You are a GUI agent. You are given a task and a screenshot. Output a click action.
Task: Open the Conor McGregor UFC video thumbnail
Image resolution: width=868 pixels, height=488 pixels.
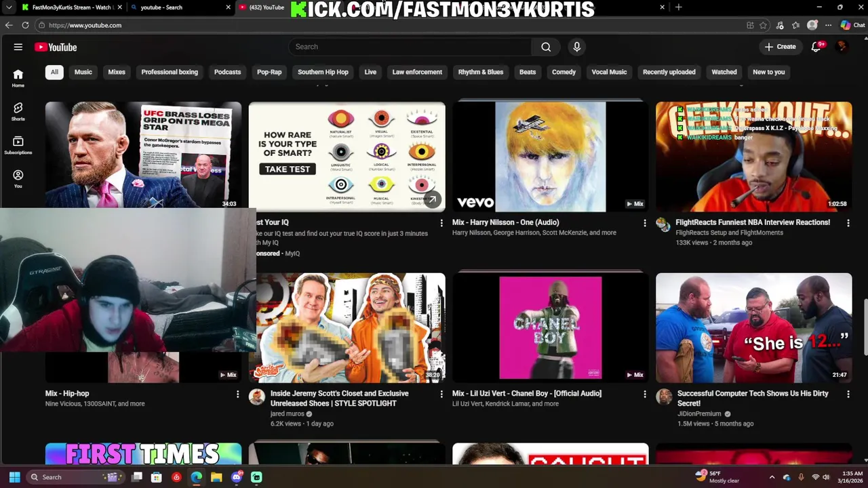coord(143,155)
